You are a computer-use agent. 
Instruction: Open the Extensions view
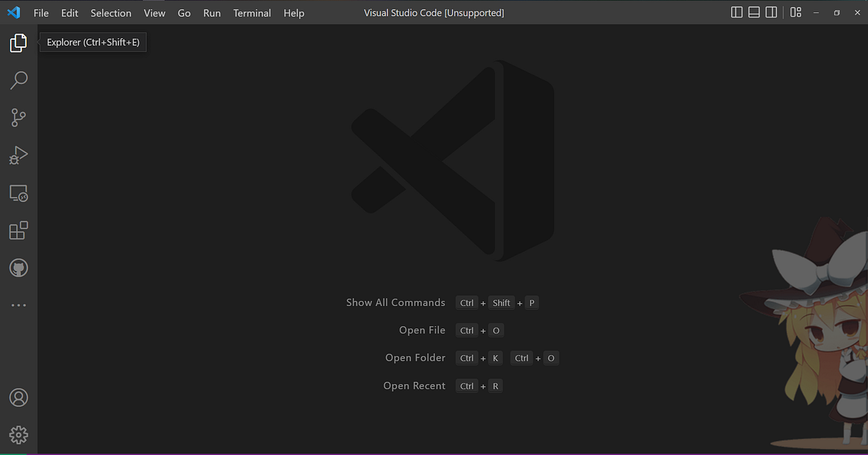18,230
